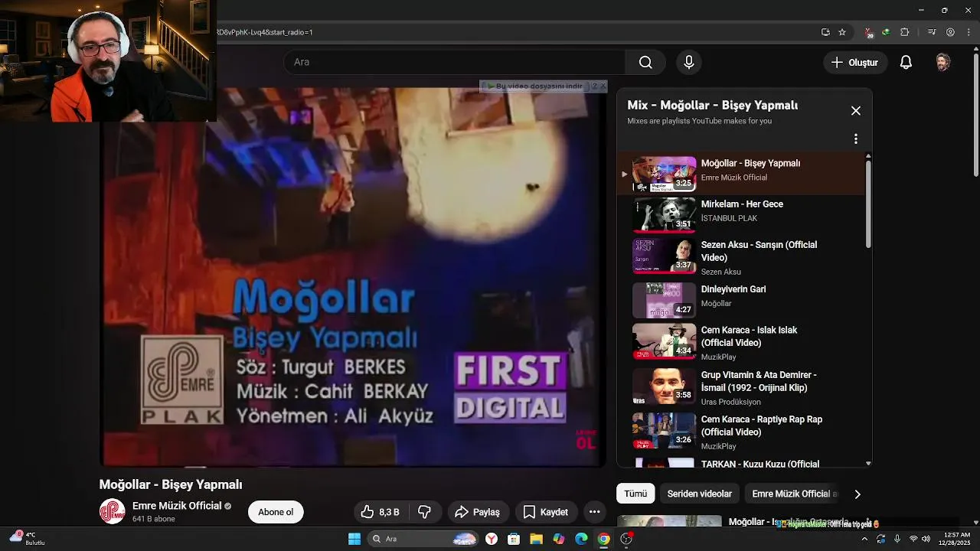Open Emre Müzik Official channel avatar
980x551 pixels.
[112, 511]
